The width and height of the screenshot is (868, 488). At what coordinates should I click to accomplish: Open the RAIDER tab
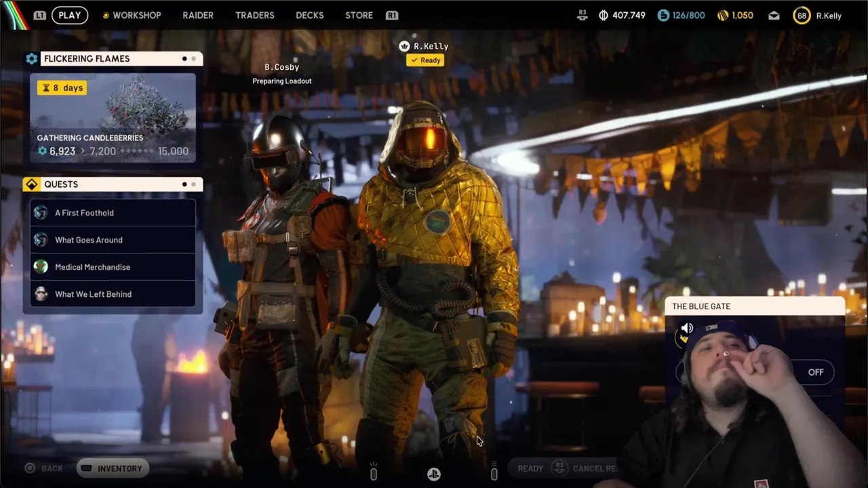[x=198, y=15]
